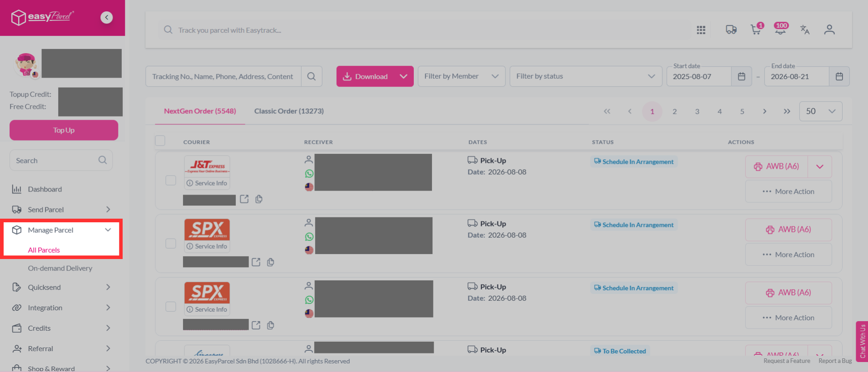Open Filter by status dropdown

pos(585,76)
